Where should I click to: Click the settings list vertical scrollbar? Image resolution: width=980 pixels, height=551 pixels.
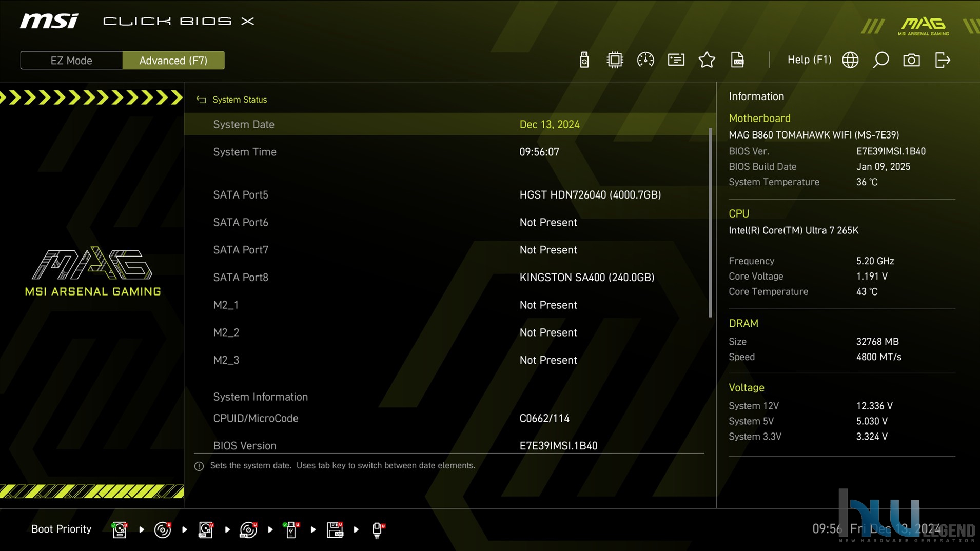(x=711, y=223)
